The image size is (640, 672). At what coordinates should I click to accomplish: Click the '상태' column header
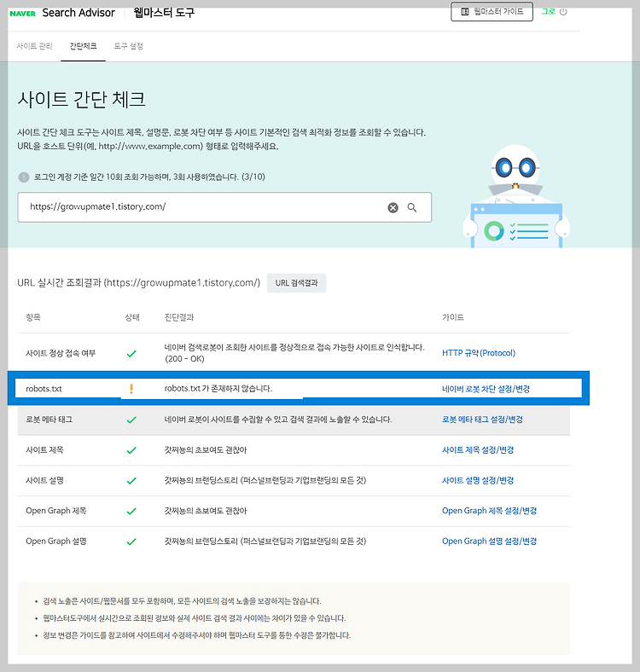132,317
